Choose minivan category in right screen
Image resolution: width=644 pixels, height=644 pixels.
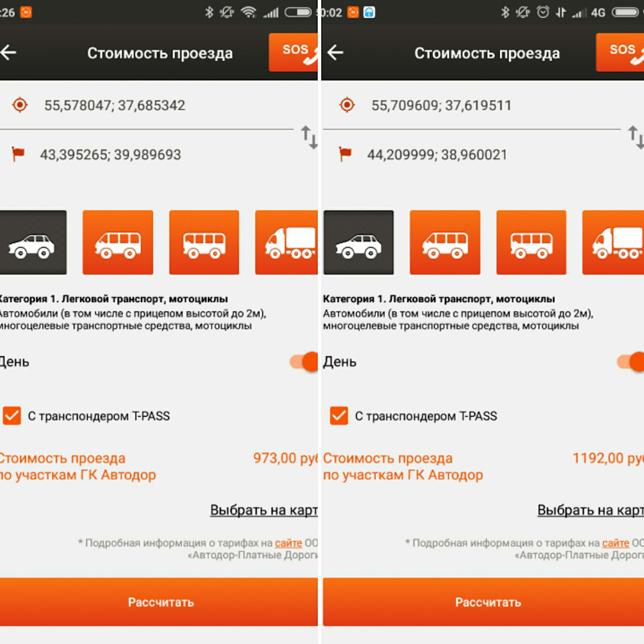(x=445, y=242)
